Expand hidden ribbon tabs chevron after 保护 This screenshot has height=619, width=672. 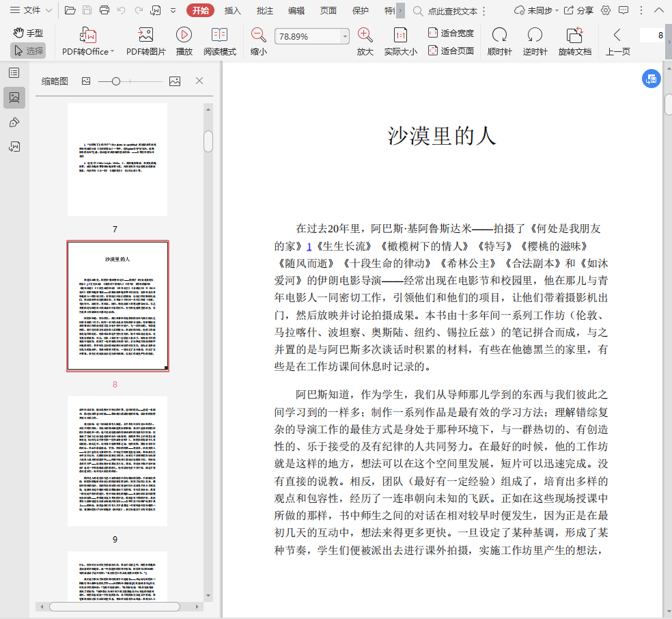click(x=400, y=10)
